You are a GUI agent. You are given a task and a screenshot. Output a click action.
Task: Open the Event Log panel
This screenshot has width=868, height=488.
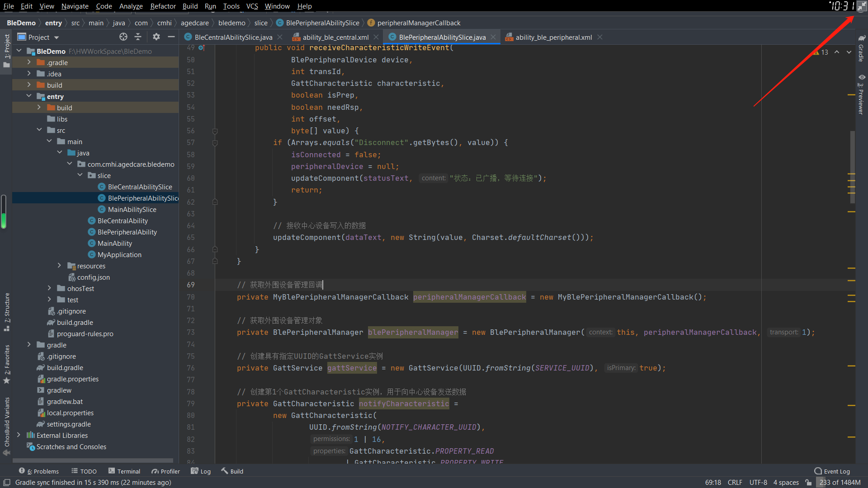832,471
